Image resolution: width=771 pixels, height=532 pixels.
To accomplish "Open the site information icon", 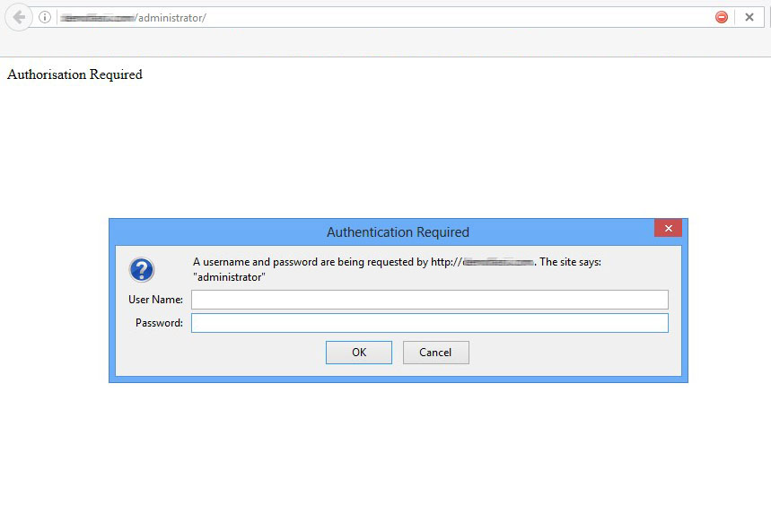I will pos(45,17).
